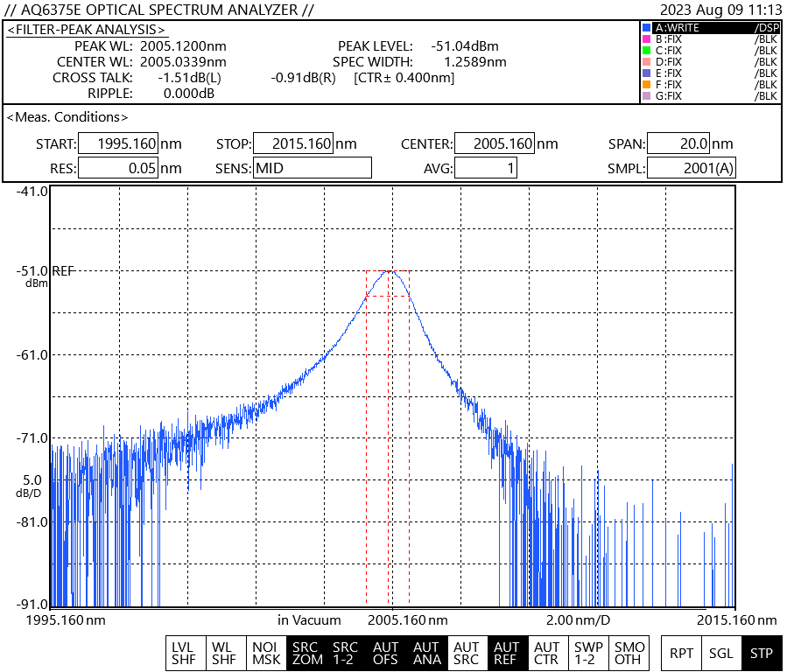
Task: Click trace C green color swatch
Action: [x=646, y=51]
